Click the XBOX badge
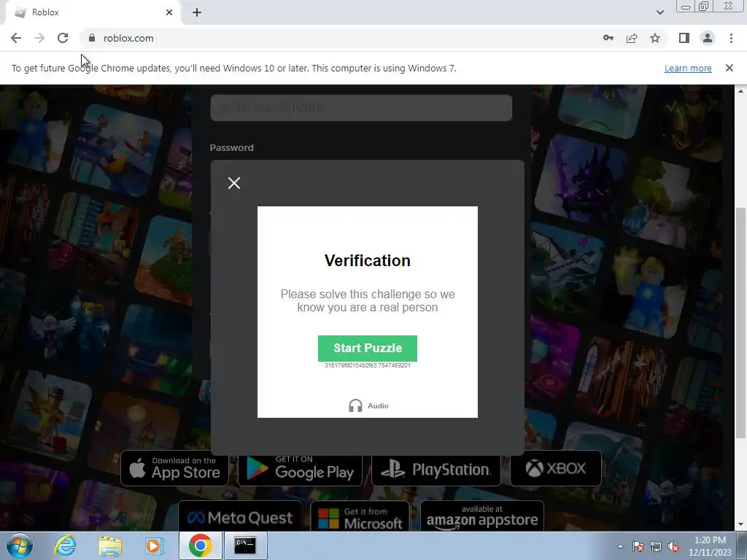 [x=555, y=468]
